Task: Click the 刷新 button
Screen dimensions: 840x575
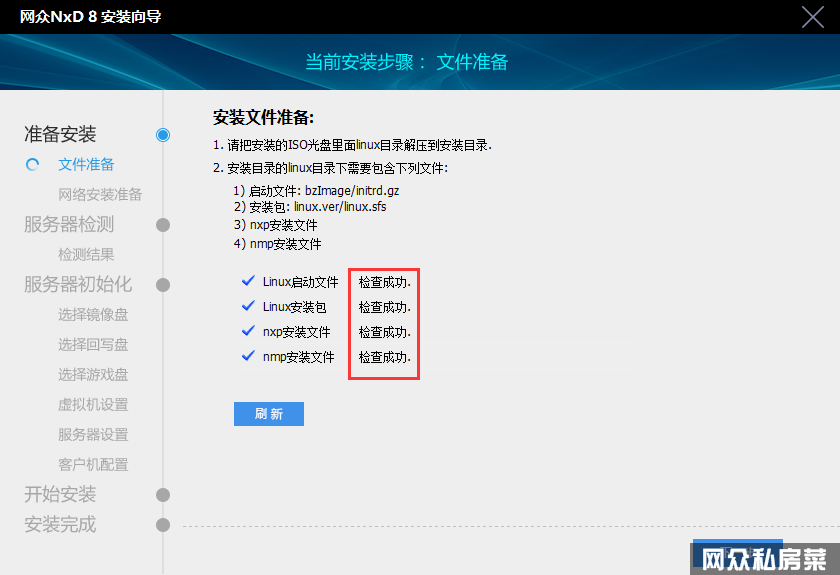Action: pos(269,414)
